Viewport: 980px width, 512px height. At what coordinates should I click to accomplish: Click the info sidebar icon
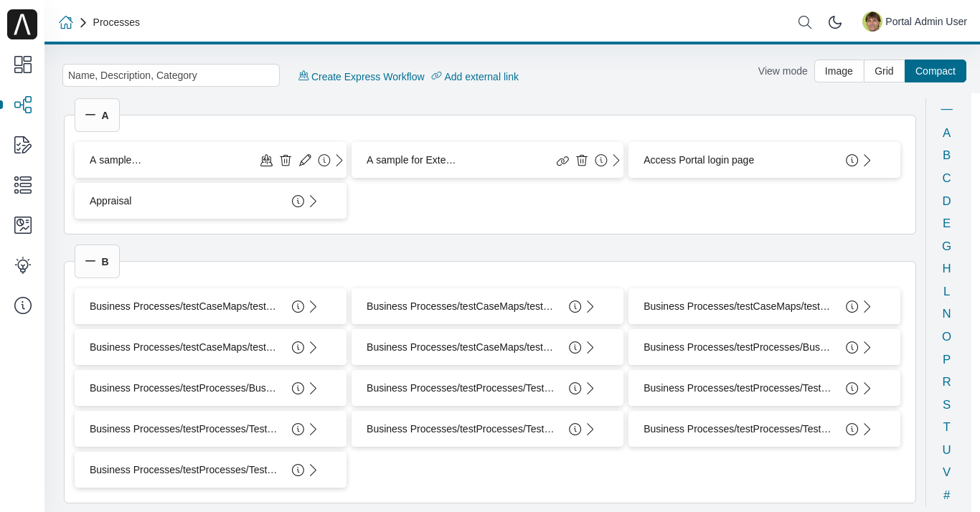pos(23,305)
